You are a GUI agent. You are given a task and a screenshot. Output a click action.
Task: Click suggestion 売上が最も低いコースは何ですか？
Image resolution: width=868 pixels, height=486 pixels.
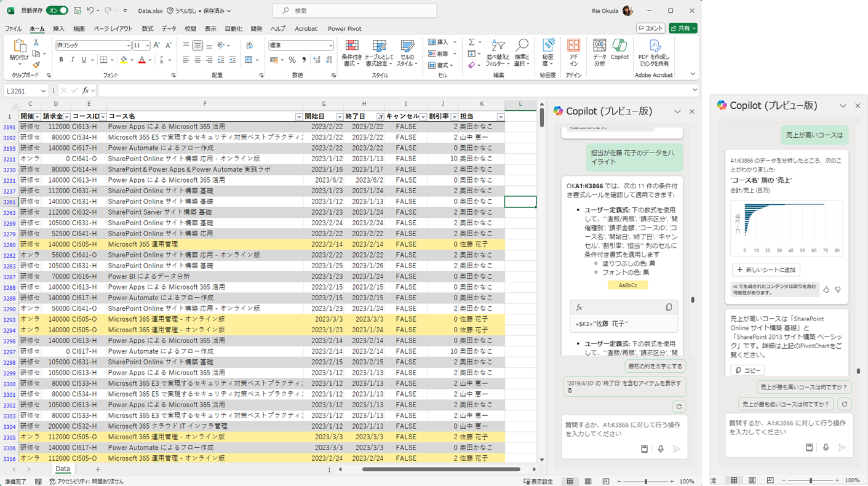click(786, 404)
